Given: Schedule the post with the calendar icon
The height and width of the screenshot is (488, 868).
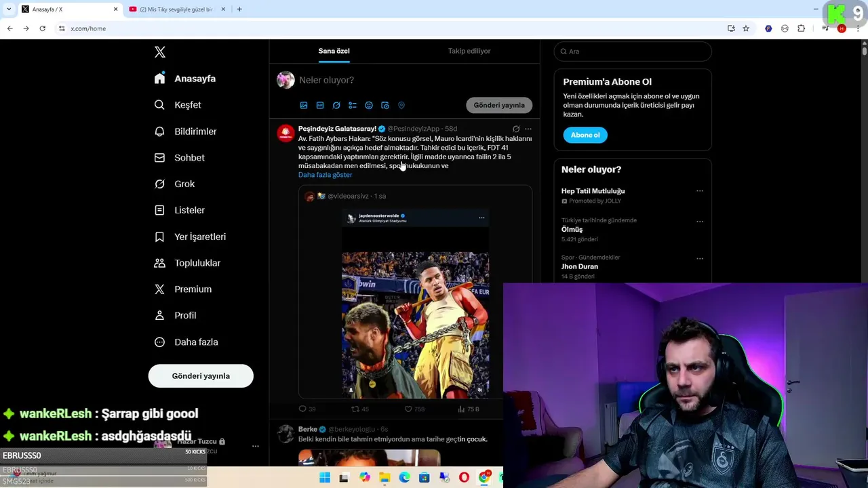Looking at the screenshot, I should pyautogui.click(x=385, y=106).
